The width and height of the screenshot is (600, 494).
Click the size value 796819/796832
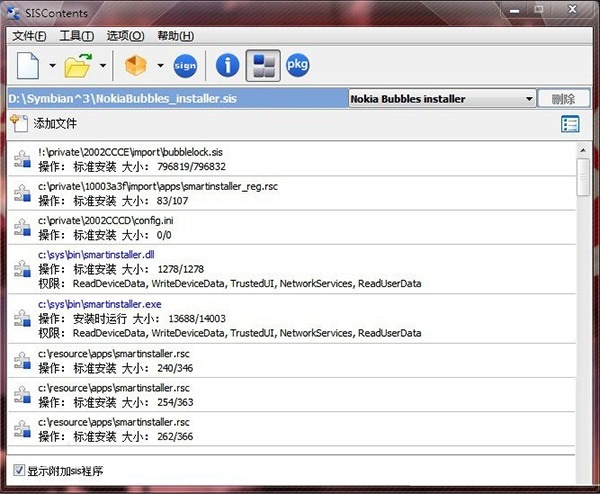coord(191,166)
